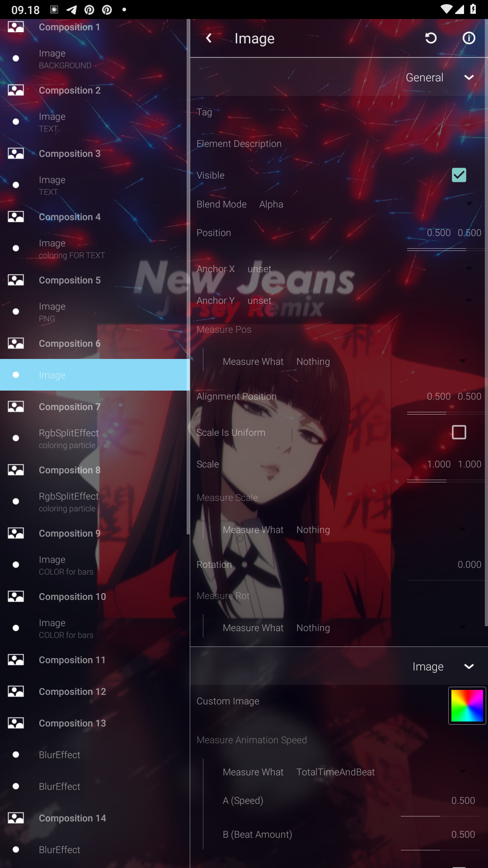Enable the Scale Is Uniform checkbox
This screenshot has width=488, height=868.
(x=459, y=432)
